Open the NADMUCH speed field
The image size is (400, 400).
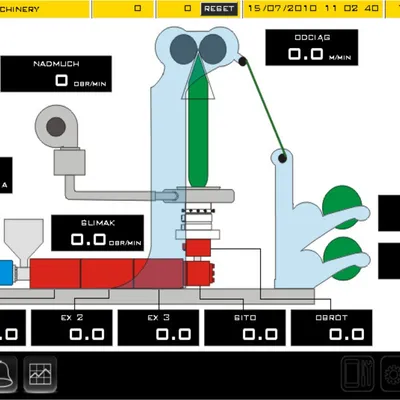(56, 74)
